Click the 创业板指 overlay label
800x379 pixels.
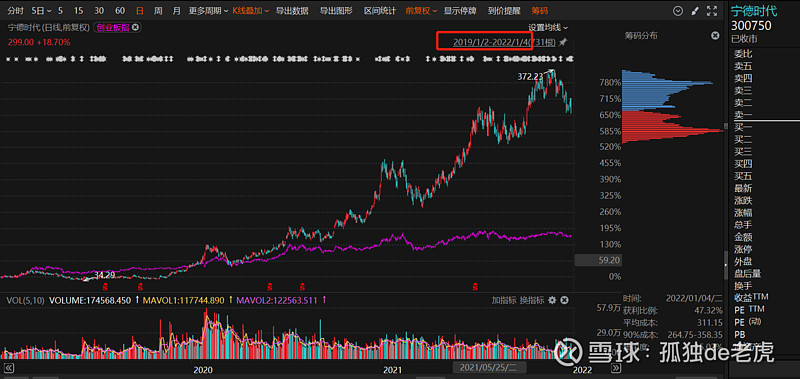(x=113, y=28)
